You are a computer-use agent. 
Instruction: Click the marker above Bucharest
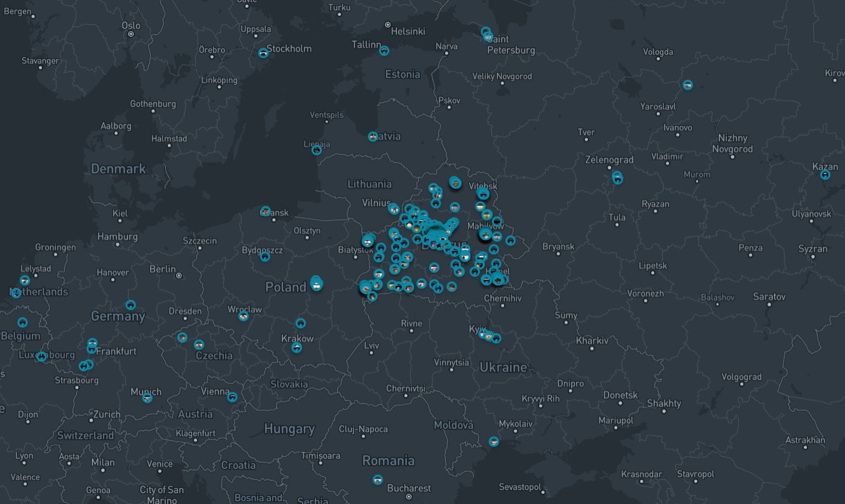pos(378,479)
